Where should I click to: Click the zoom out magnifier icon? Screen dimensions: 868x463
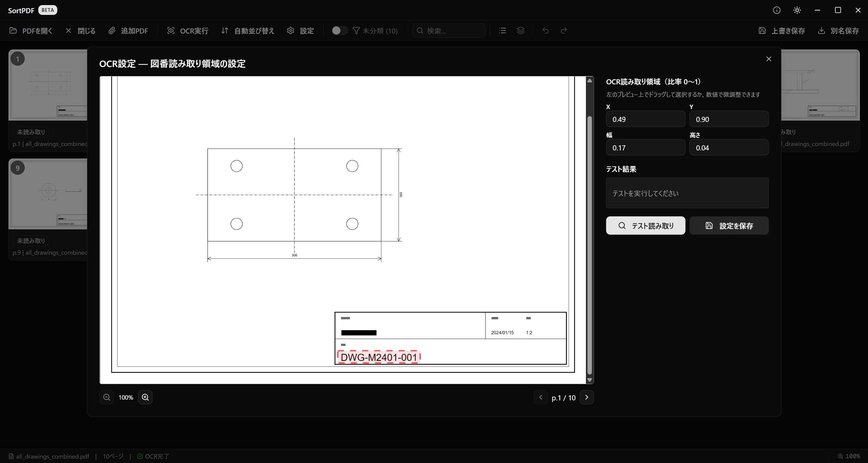(x=107, y=397)
